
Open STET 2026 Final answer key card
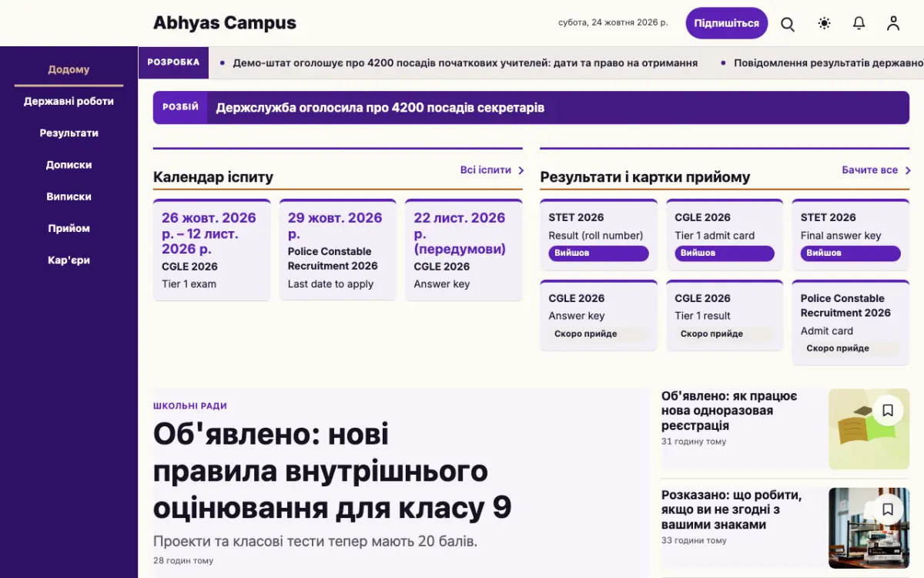851,234
